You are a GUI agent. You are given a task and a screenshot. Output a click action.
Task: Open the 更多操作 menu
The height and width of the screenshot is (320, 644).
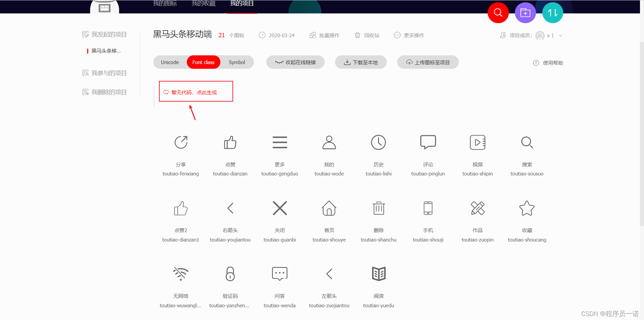pyautogui.click(x=409, y=35)
